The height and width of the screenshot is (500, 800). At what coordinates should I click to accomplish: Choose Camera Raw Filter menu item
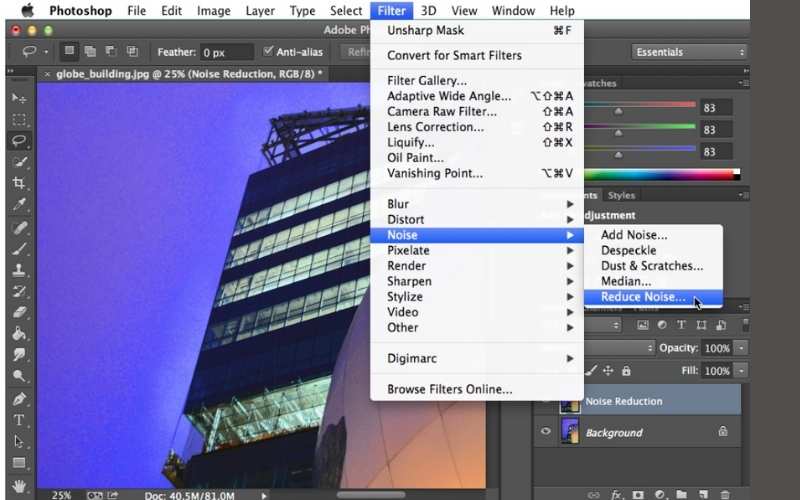tap(477, 111)
